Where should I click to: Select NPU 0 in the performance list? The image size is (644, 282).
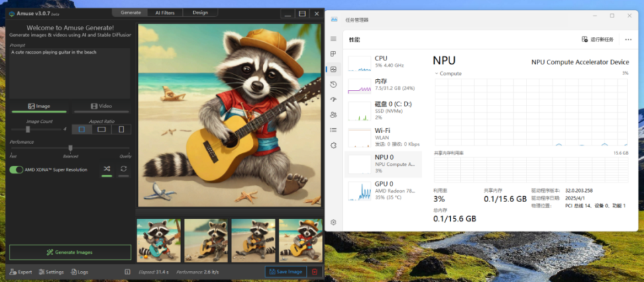383,164
